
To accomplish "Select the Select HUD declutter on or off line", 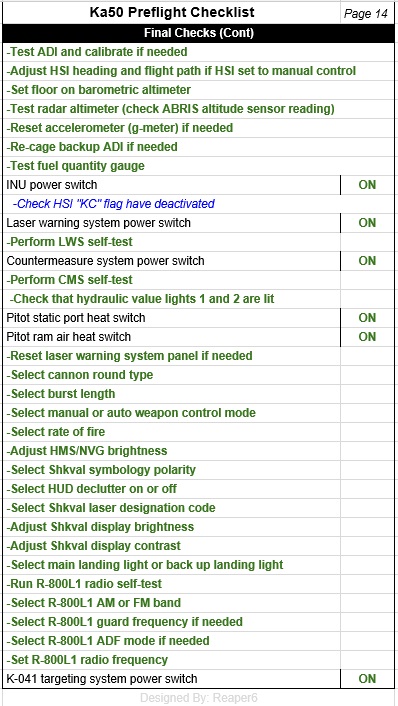I will (x=91, y=489).
